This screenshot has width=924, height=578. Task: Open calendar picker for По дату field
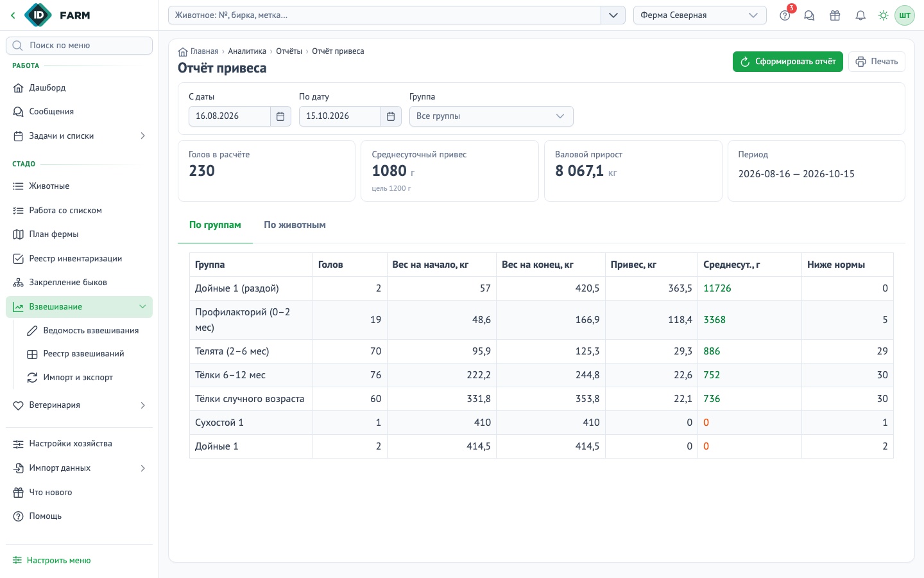click(x=391, y=116)
